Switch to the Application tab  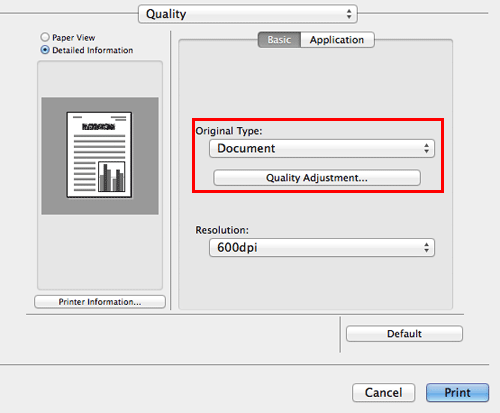[x=337, y=40]
